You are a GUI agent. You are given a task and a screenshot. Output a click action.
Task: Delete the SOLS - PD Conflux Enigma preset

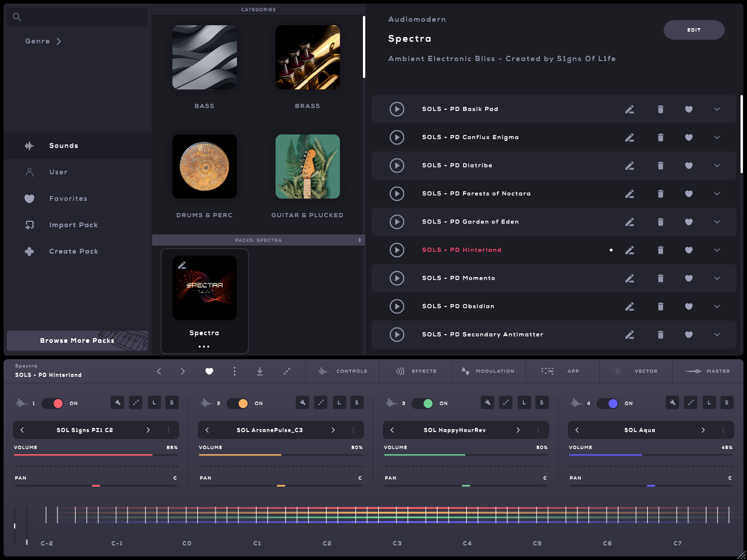pyautogui.click(x=660, y=137)
